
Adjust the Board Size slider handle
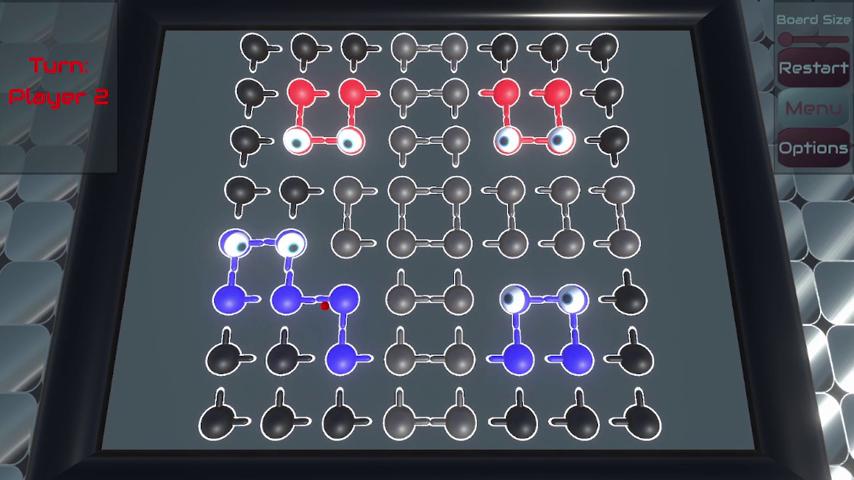tap(785, 39)
